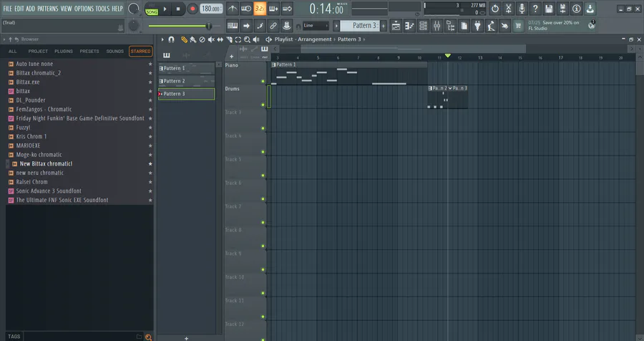This screenshot has height=341, width=644.
Task: Add new pattern with plus button
Action: pos(384,26)
